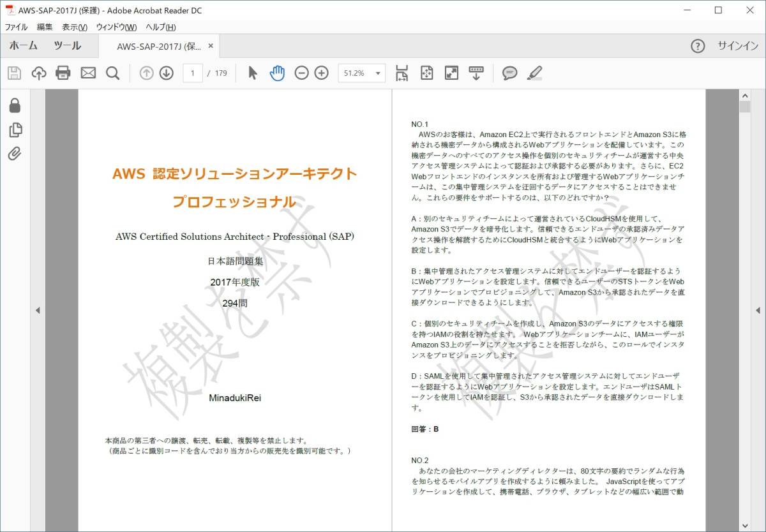Switch to the ホーム tab

pos(23,46)
